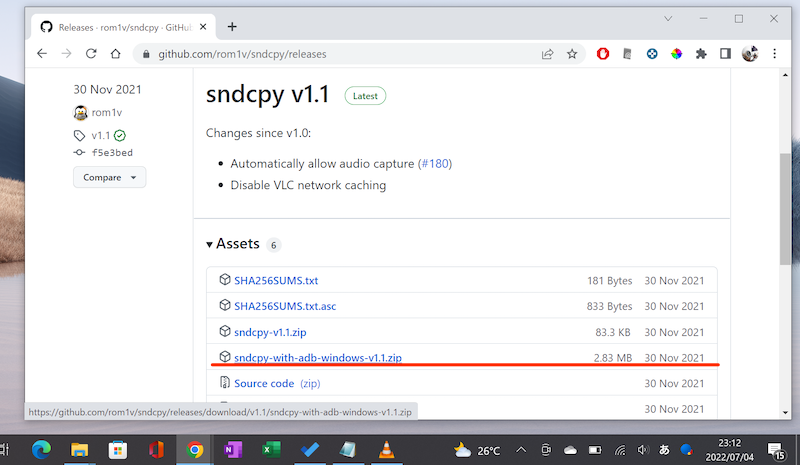Viewport: 800px width, 465px height.
Task: Open the SHA256SUMS.txt asset link
Action: tap(276, 280)
